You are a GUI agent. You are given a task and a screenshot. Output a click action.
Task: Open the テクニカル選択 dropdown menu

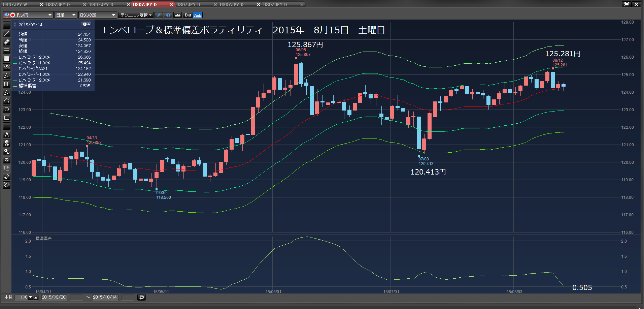tap(136, 15)
